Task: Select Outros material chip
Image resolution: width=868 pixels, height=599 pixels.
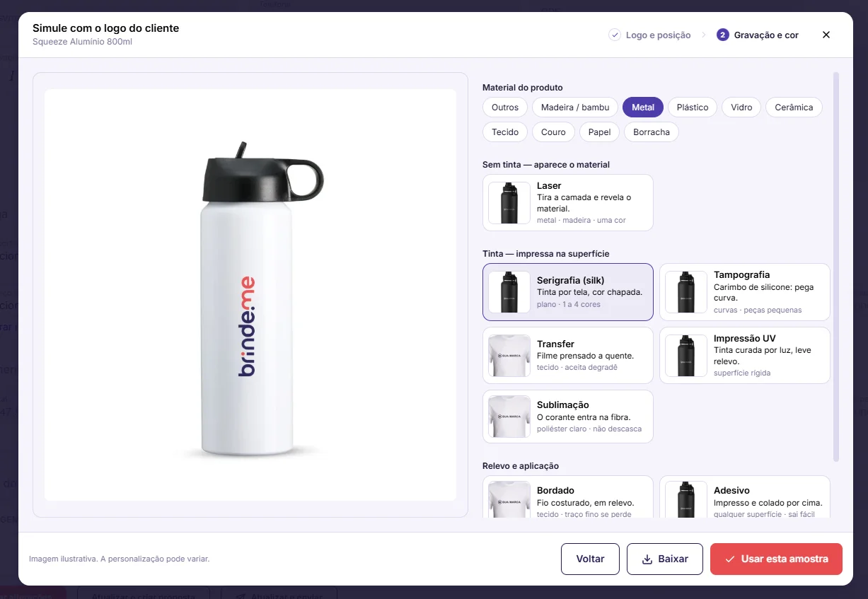Action: (505, 107)
